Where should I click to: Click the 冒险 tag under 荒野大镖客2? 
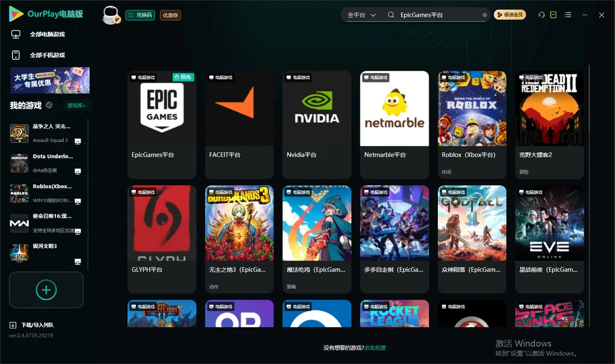524,172
